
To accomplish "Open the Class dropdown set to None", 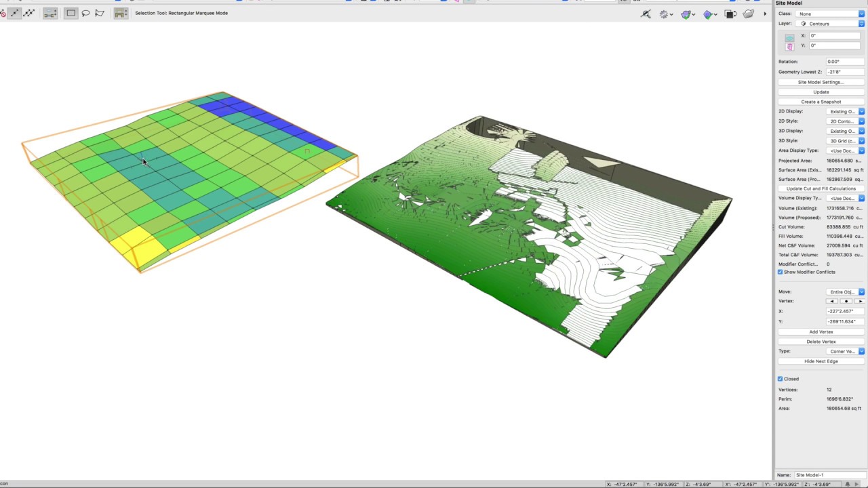I will 831,14.
